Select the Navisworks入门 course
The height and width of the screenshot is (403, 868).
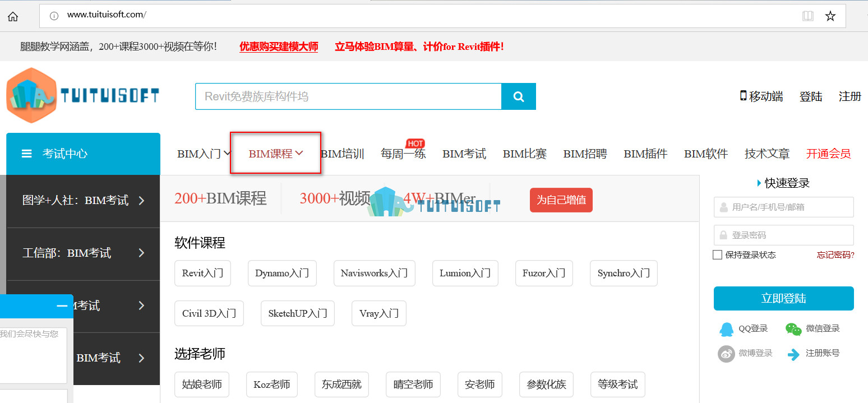(375, 274)
